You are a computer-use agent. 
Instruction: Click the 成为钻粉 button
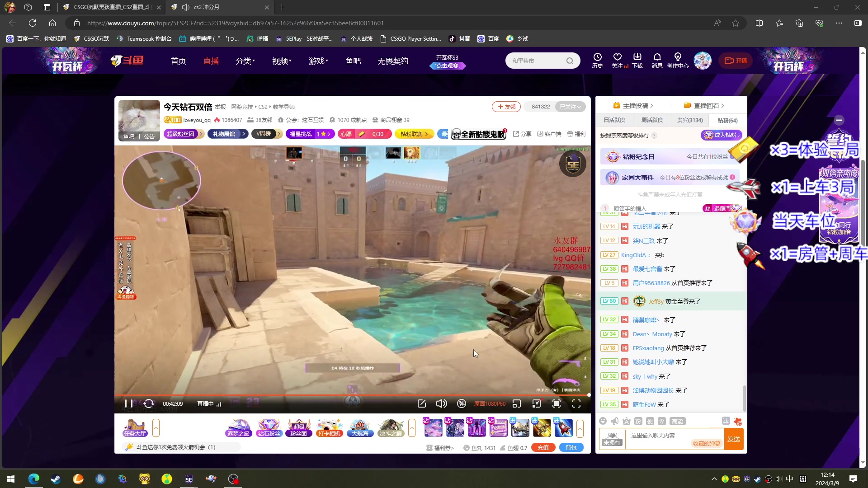(x=722, y=135)
